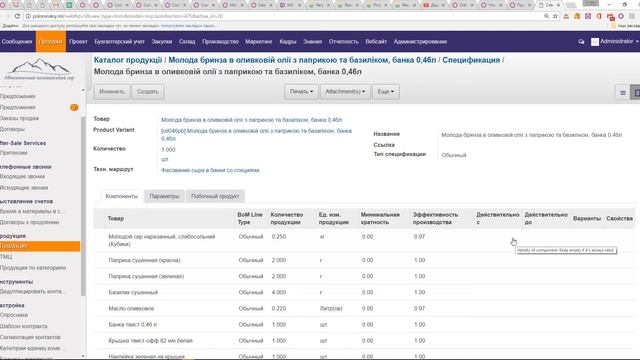Switch to the green spreadsheet browser tab
Screen dimensions: 640x360
click(x=69, y=5)
